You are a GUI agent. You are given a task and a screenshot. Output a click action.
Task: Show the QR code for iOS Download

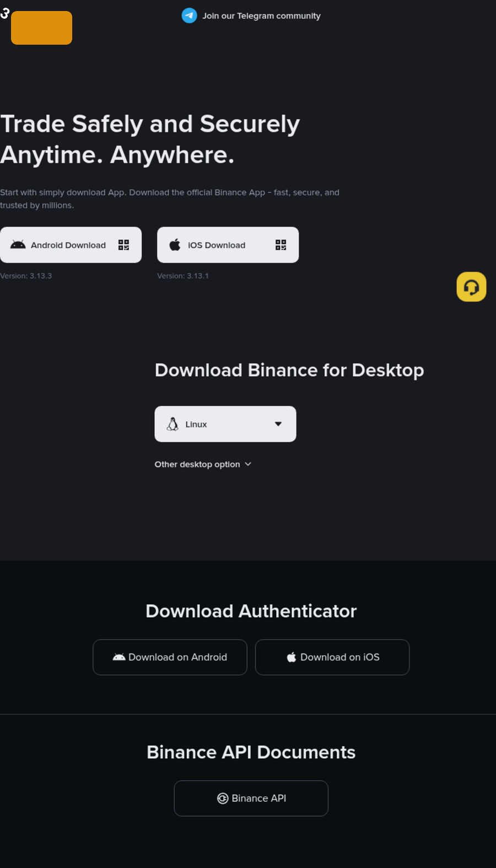tap(281, 245)
